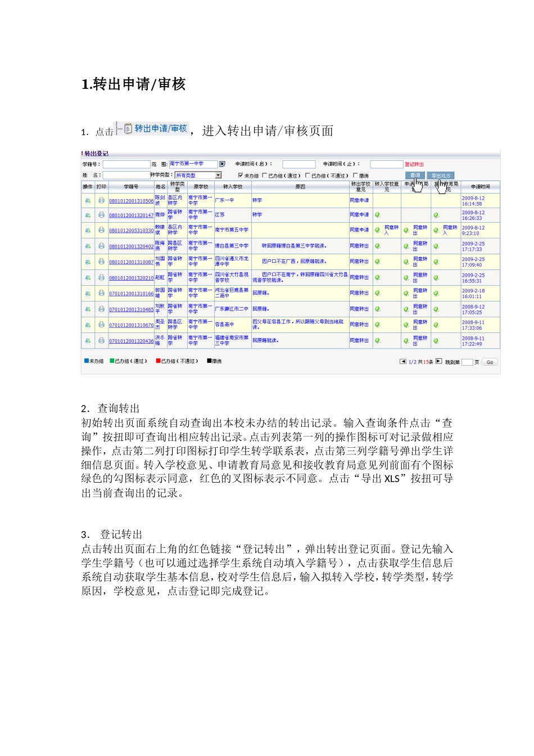
Task: Click operation icon for student 0701012001320436
Action: coord(88,340)
